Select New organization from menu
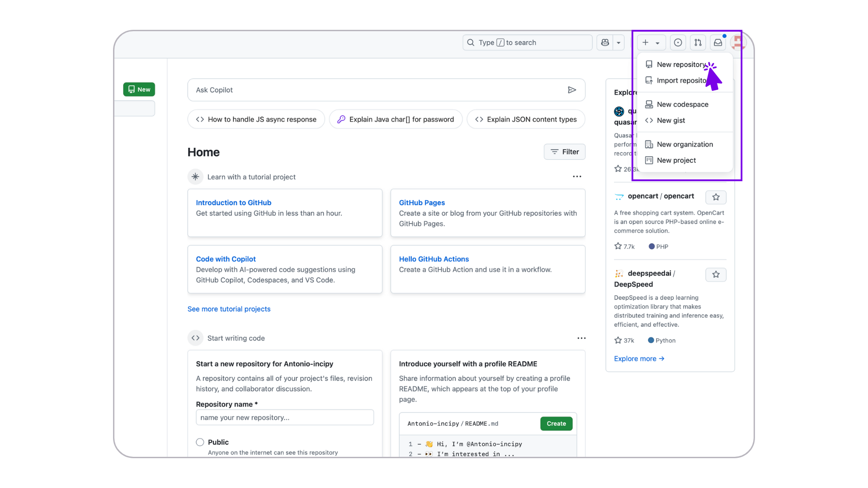The image size is (868, 488). tap(684, 144)
